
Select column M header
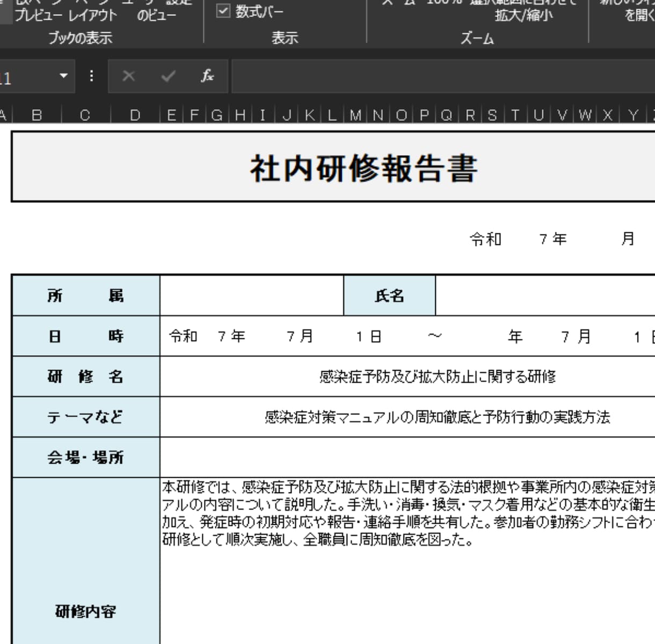click(355, 115)
